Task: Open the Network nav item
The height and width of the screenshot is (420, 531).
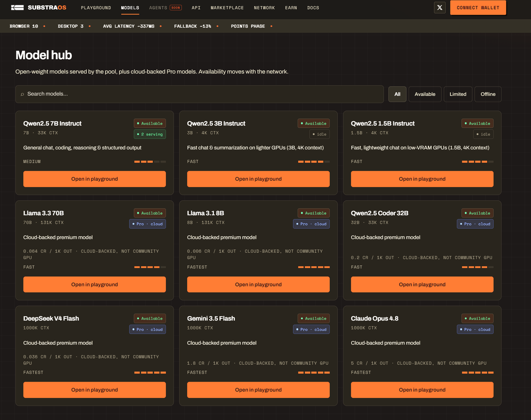Action: coord(264,8)
